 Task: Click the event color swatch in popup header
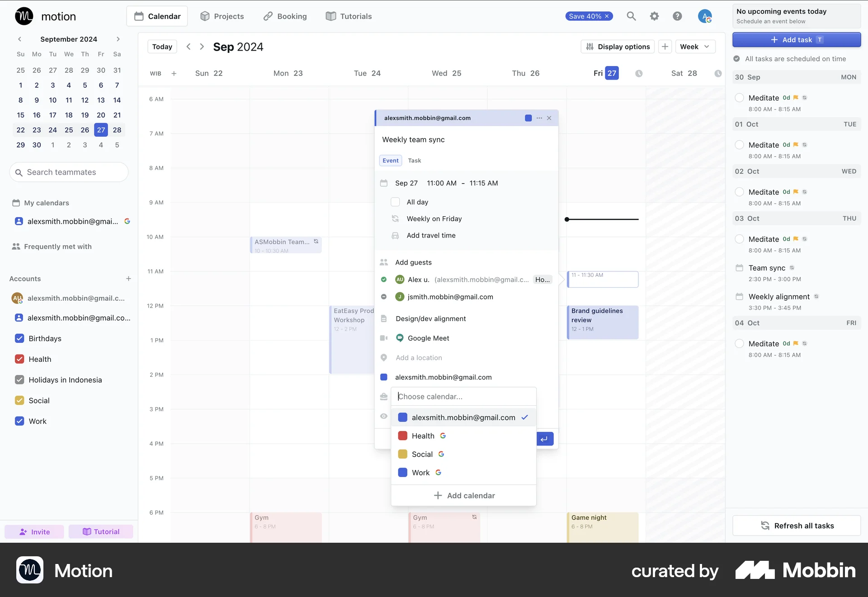point(528,118)
